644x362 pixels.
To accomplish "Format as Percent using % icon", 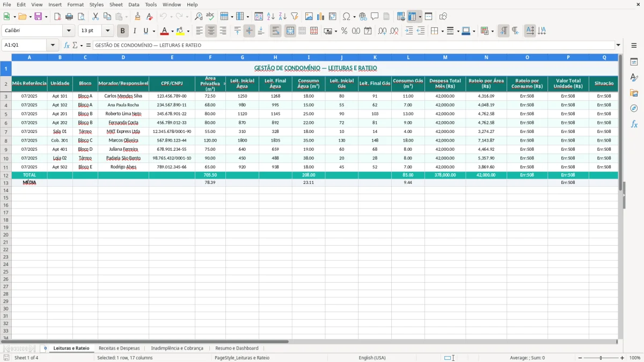I will 345,31.
